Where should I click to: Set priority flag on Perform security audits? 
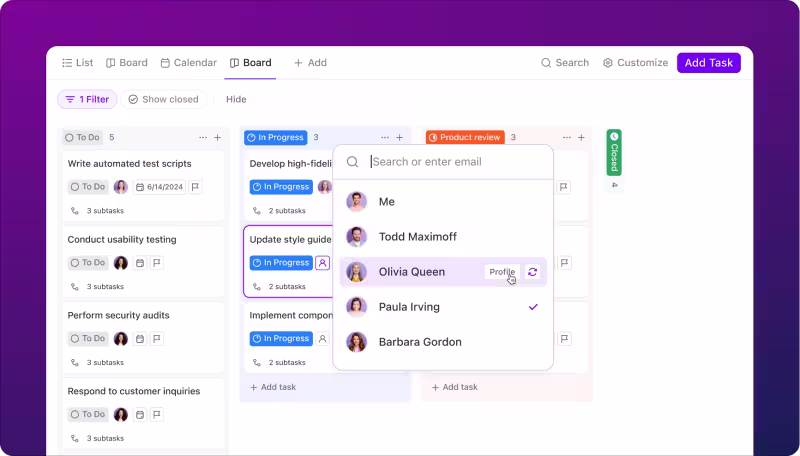click(x=157, y=339)
